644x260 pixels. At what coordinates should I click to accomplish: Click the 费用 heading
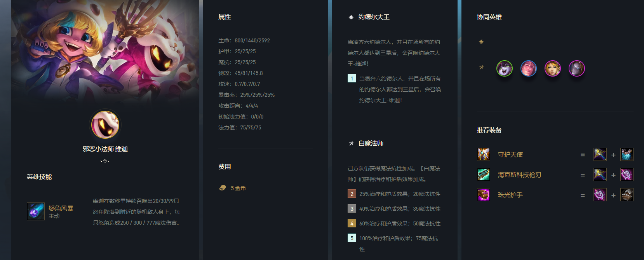point(225,167)
